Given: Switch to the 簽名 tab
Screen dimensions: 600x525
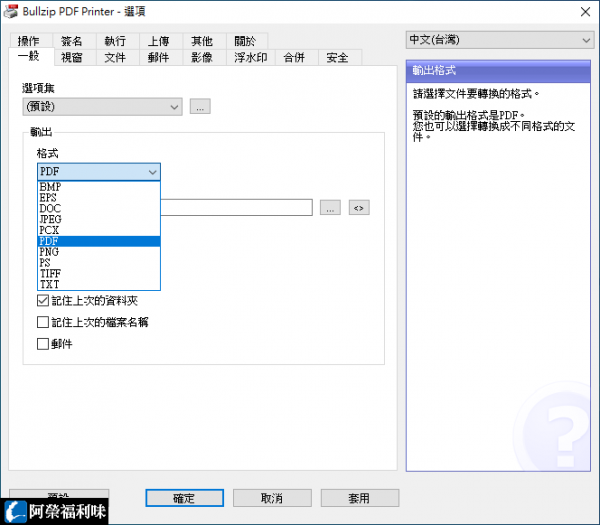Looking at the screenshot, I should click(x=72, y=41).
